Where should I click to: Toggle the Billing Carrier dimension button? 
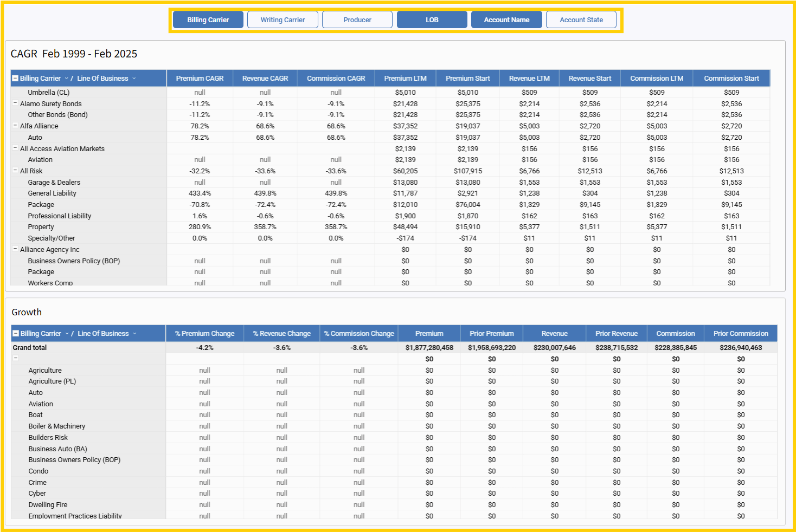(208, 20)
